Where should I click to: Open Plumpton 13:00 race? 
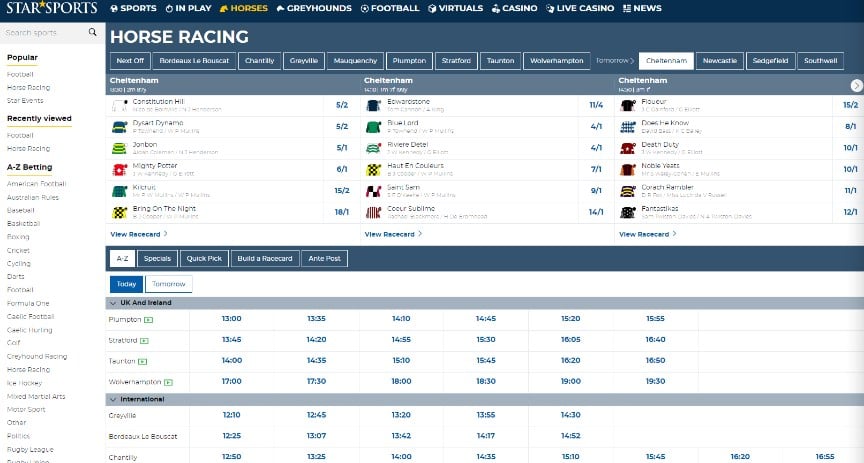231,319
